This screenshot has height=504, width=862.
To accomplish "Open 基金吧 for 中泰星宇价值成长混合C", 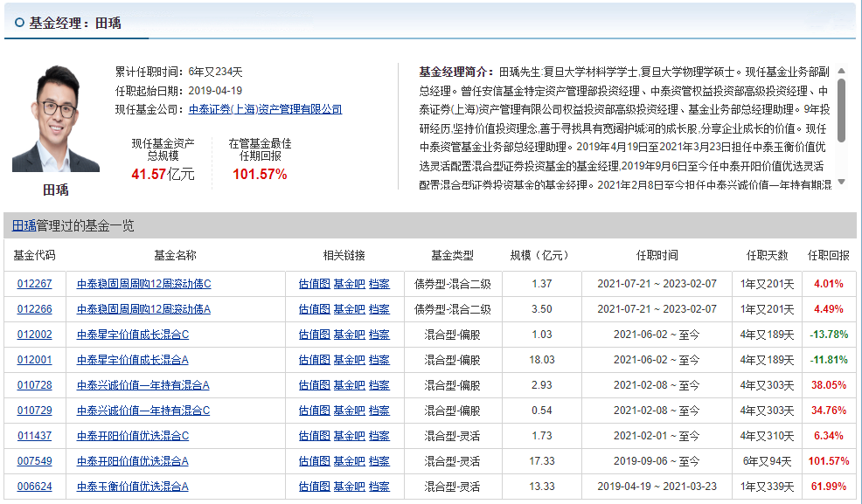I will [349, 335].
